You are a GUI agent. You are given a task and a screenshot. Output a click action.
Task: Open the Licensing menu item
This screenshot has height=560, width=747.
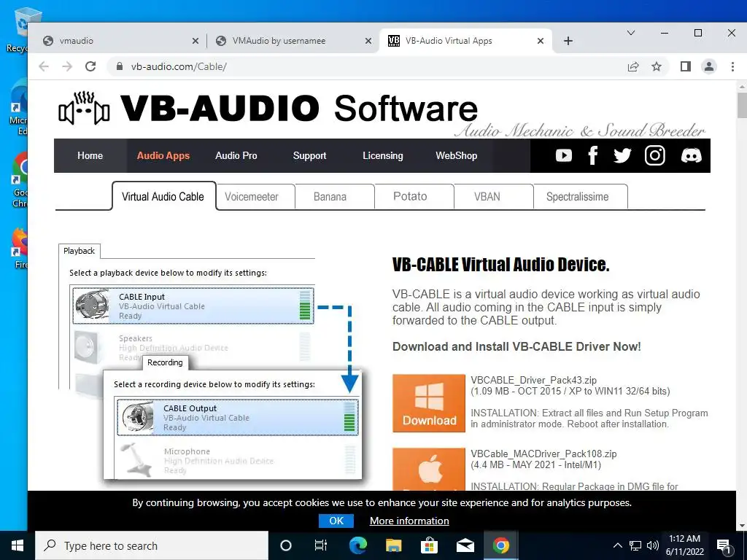(382, 156)
